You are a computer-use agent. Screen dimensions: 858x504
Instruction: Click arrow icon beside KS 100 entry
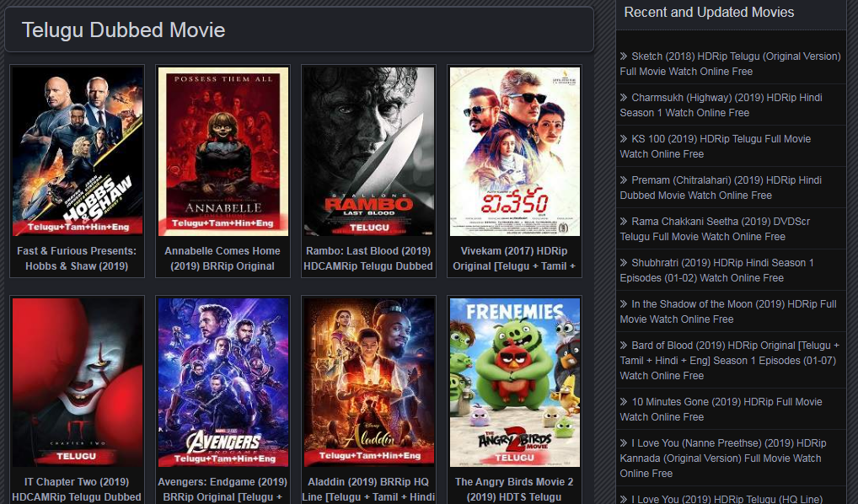point(624,138)
